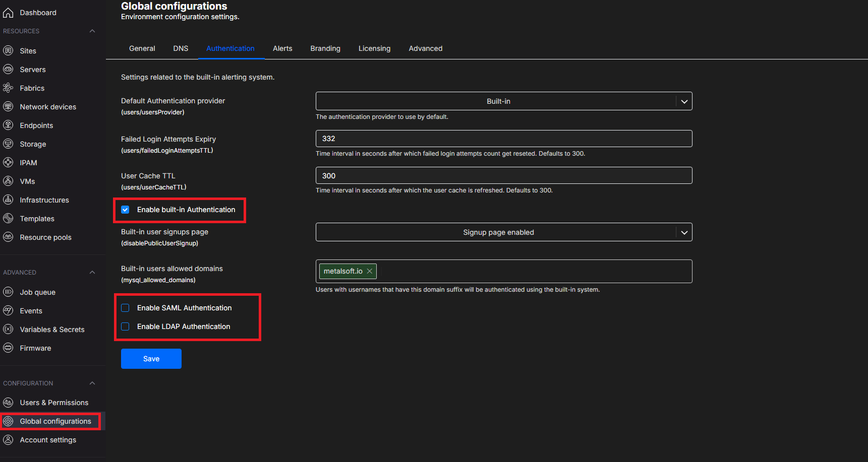Tick the Enable LDAP Authentication checkbox
The image size is (868, 462).
click(x=125, y=326)
